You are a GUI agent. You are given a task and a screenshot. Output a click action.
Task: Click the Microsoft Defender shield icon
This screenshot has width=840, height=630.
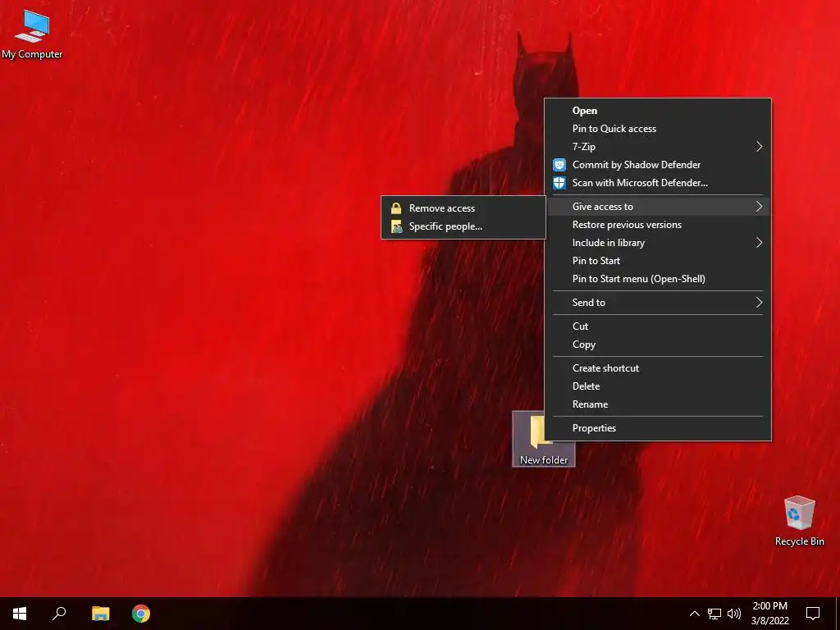(559, 183)
